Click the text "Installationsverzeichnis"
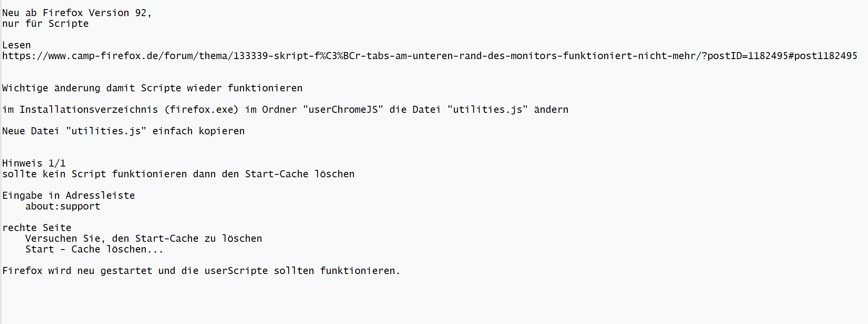Image resolution: width=868 pixels, height=324 pixels. click(x=89, y=110)
